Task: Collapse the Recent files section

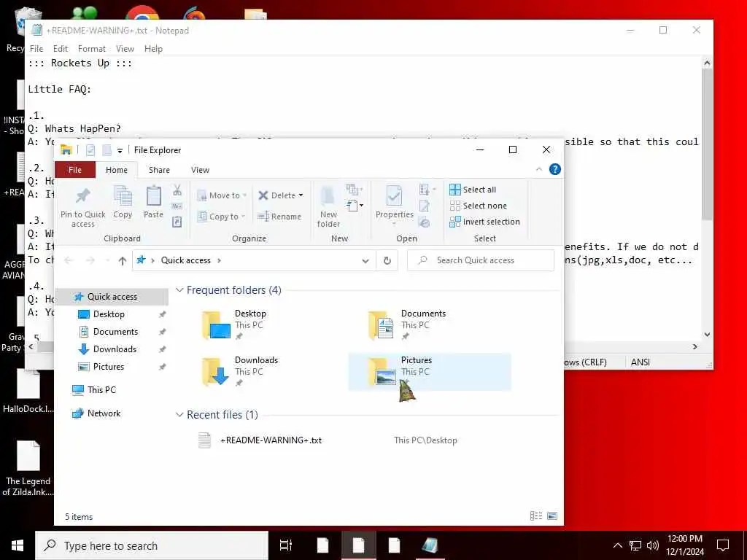Action: pyautogui.click(x=179, y=415)
